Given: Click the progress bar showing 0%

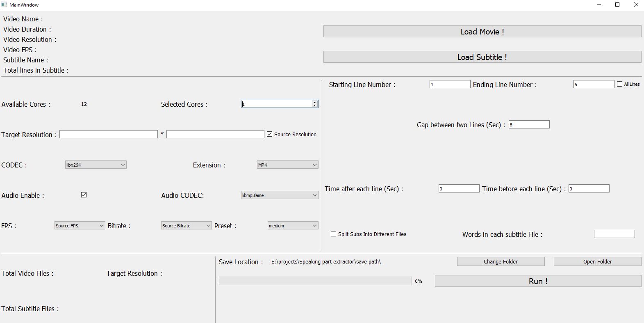Looking at the screenshot, I should pyautogui.click(x=315, y=281).
